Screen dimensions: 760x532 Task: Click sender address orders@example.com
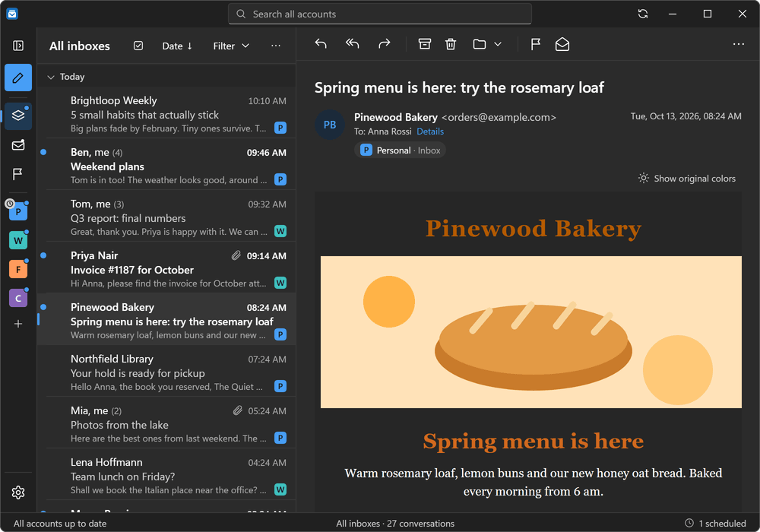[x=499, y=117]
